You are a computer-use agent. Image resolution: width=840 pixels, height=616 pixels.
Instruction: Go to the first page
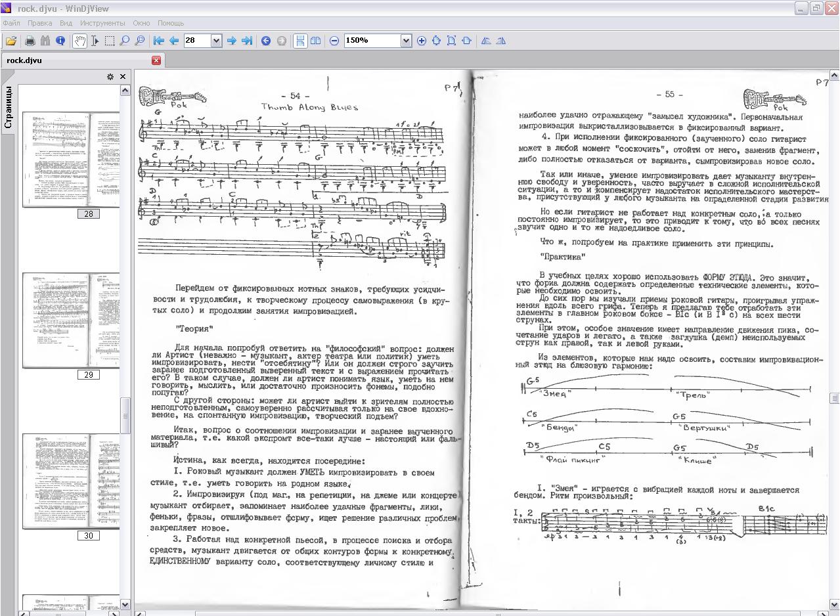(159, 41)
